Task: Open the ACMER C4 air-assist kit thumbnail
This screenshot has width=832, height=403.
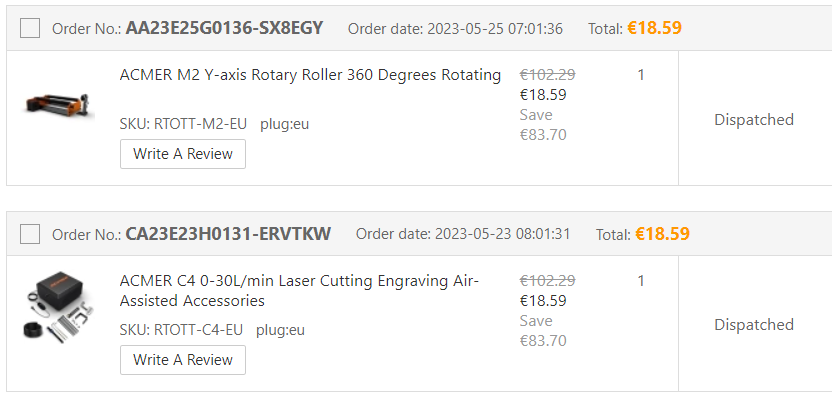Action: point(58,306)
